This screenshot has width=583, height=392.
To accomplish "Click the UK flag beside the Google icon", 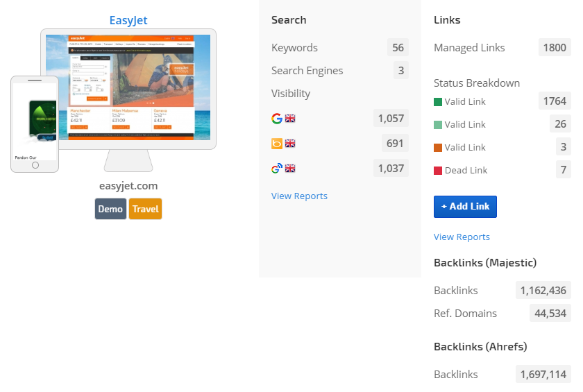I will tap(290, 119).
